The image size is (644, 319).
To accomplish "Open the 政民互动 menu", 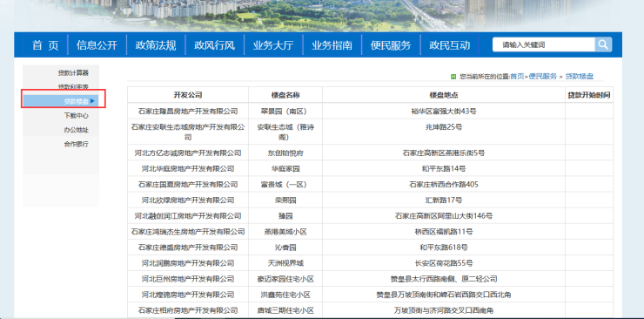I will (449, 45).
